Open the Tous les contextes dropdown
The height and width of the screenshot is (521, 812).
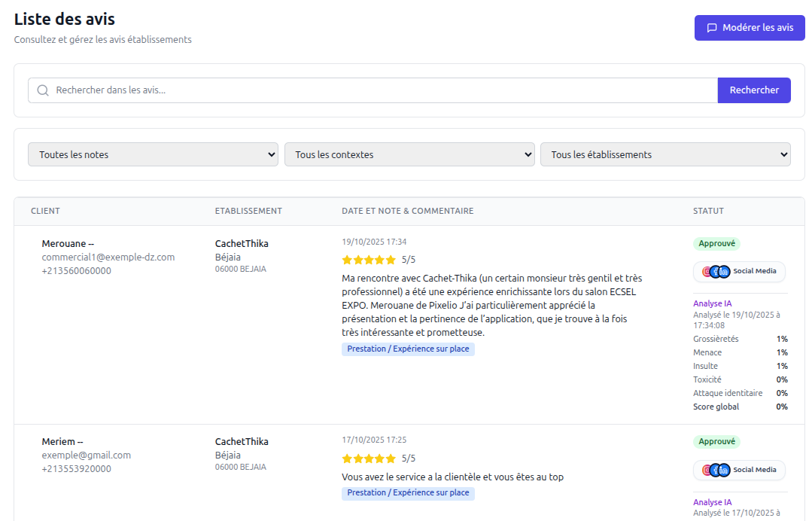pos(409,154)
